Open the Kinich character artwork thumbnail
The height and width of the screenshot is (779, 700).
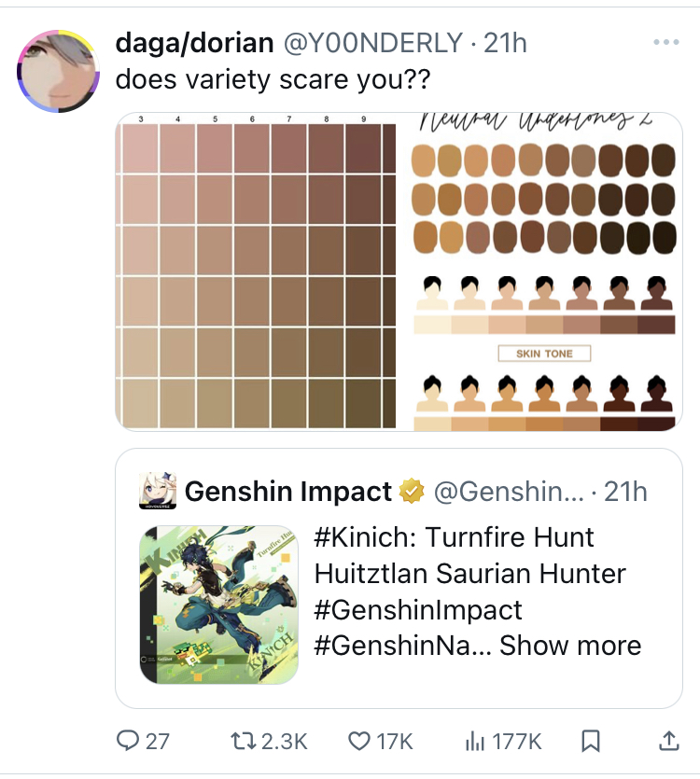[219, 604]
